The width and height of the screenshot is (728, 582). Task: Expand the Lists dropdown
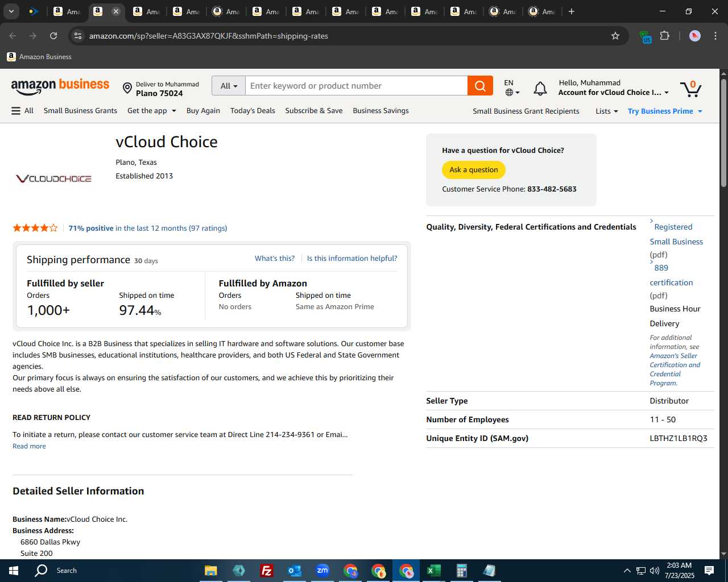pyautogui.click(x=607, y=111)
